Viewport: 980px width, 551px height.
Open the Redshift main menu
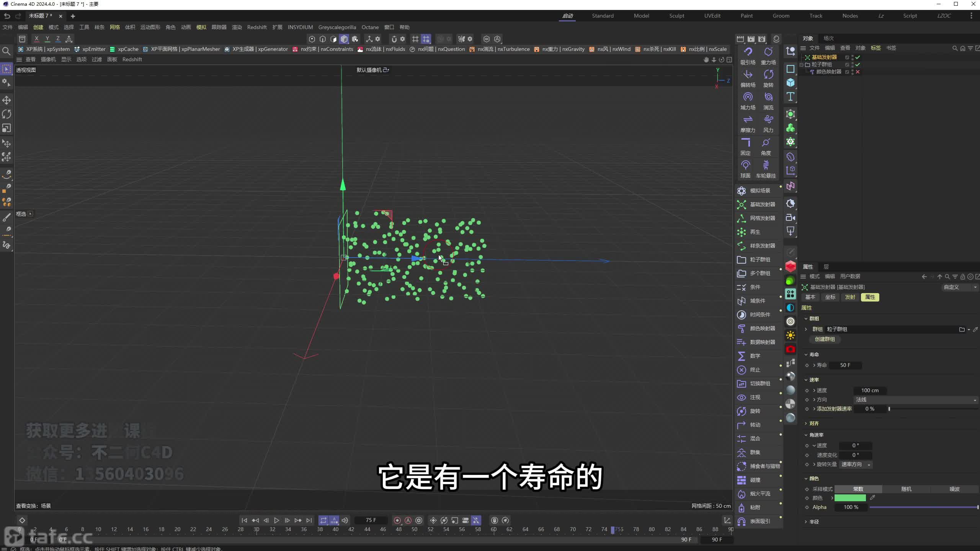257,27
